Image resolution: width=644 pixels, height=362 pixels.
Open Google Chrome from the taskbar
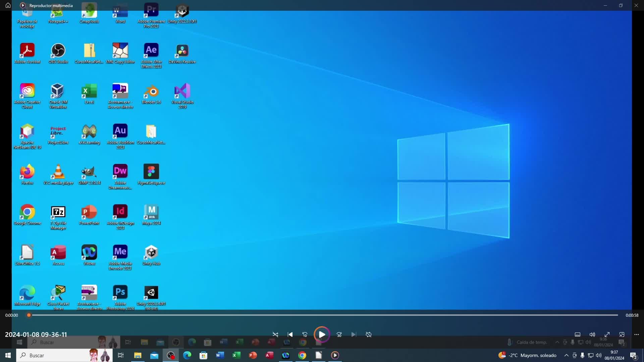click(x=302, y=355)
